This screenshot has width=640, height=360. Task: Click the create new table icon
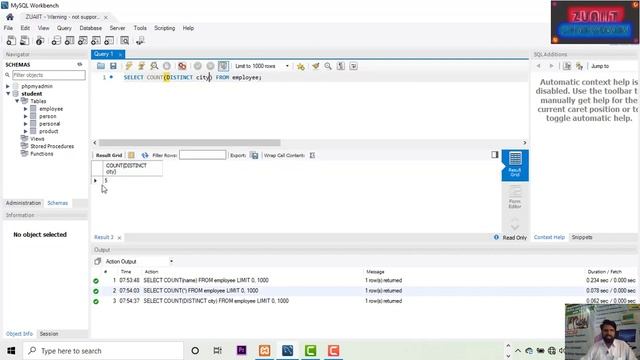[69, 40]
